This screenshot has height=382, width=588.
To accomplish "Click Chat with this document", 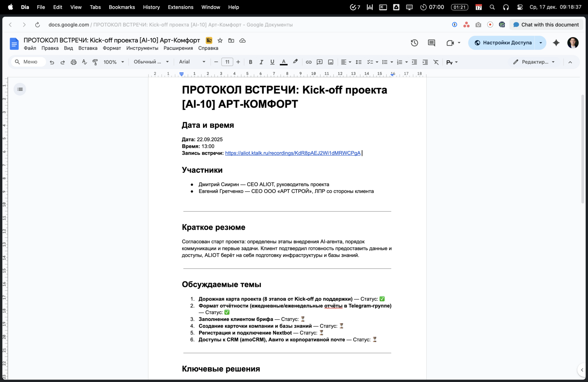I will pos(546,25).
